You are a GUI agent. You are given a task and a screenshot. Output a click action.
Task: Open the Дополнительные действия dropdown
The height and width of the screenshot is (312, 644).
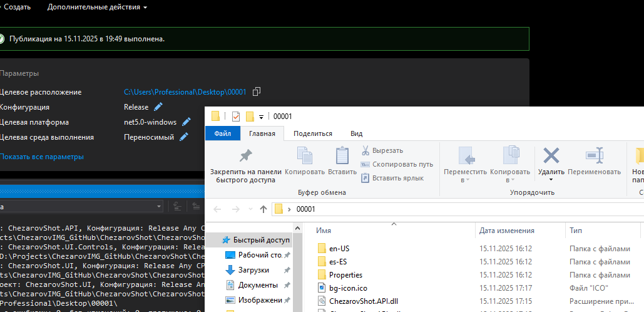(97, 7)
